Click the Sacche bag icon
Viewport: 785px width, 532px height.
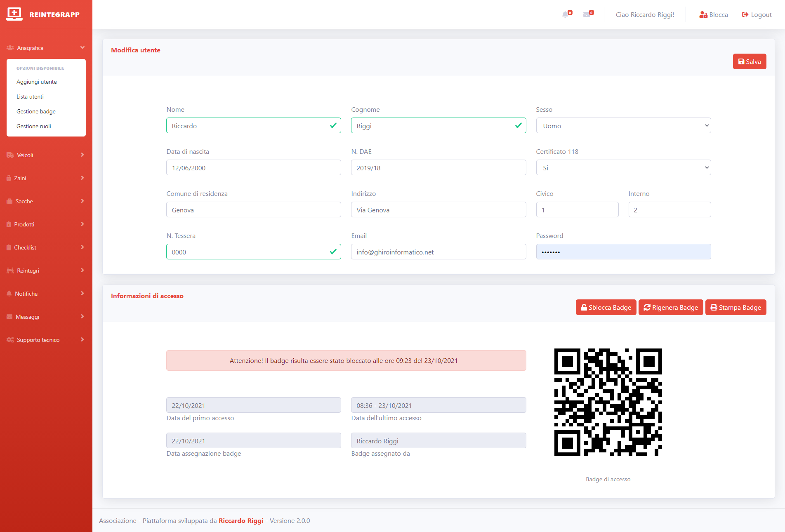(9, 201)
